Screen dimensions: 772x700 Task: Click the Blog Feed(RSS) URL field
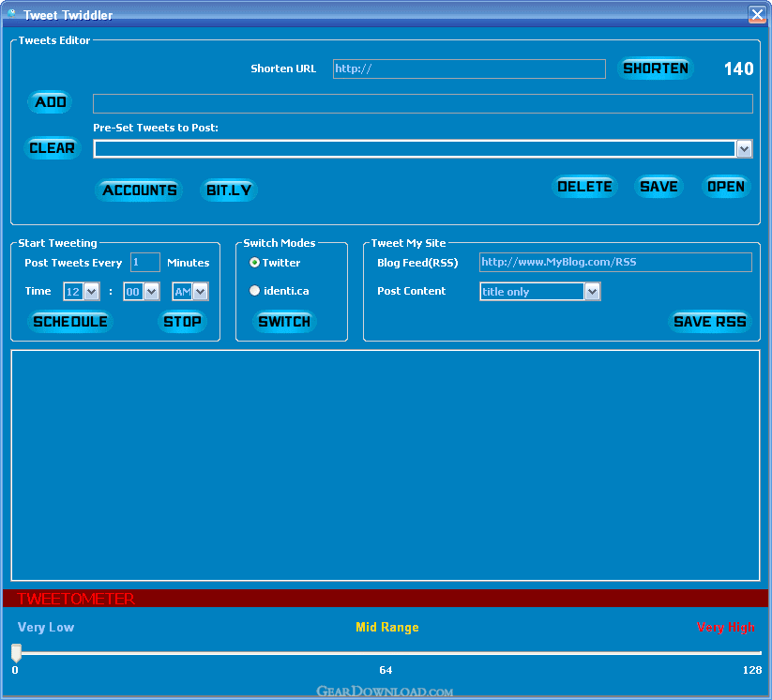click(x=615, y=262)
